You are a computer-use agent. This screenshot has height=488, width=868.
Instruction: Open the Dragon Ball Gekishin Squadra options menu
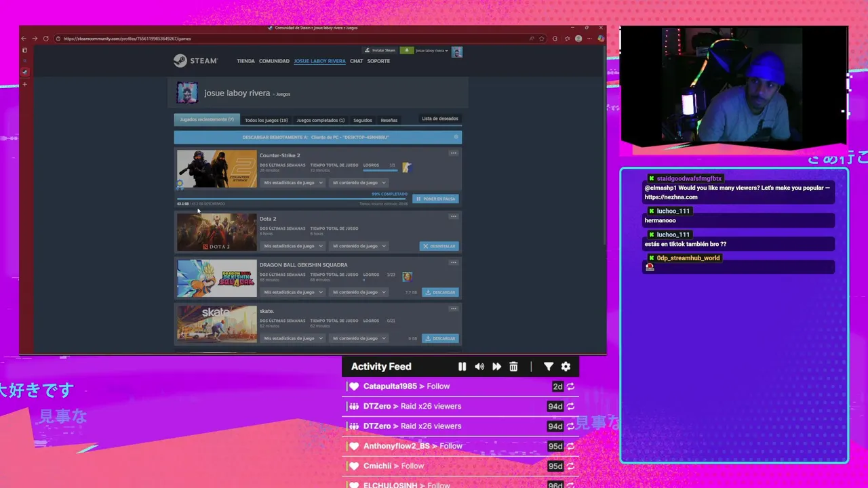[454, 262]
